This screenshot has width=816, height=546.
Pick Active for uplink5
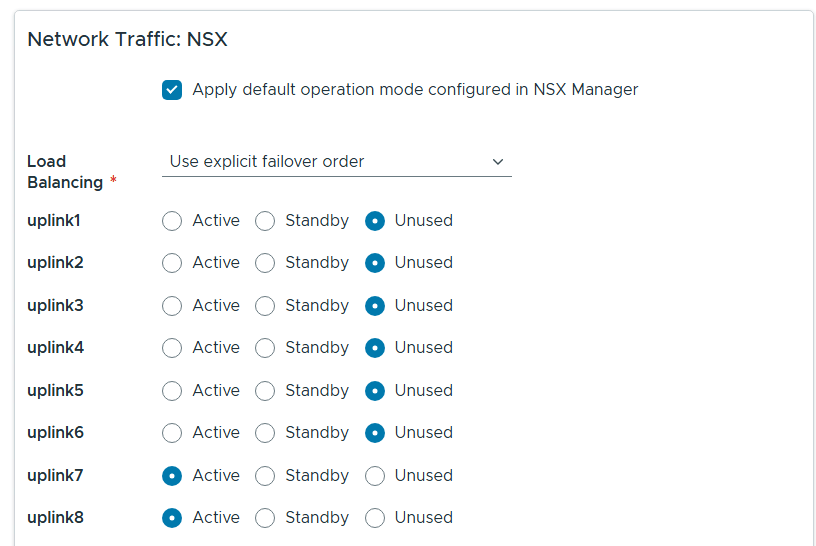point(172,391)
